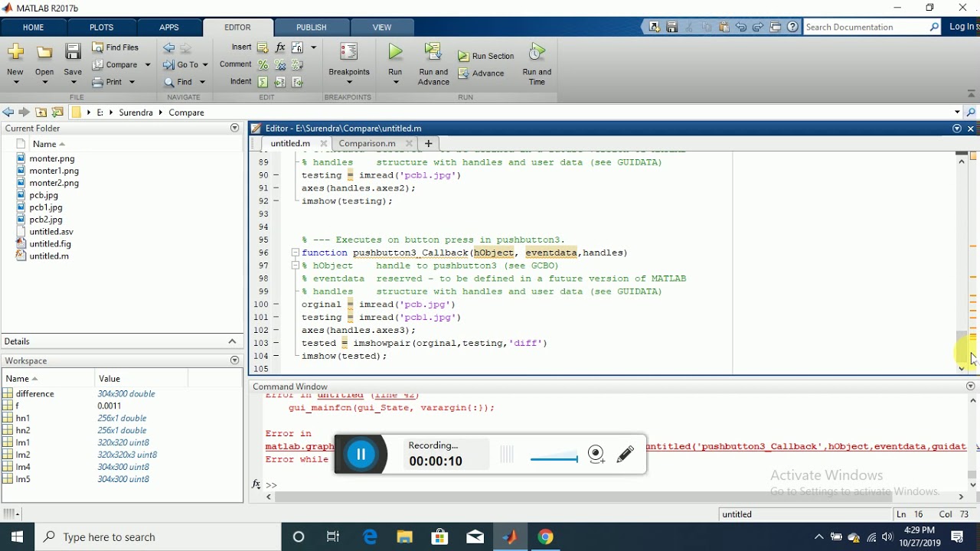
Task: Click the Paste icon in quick access toolbar
Action: (x=724, y=27)
